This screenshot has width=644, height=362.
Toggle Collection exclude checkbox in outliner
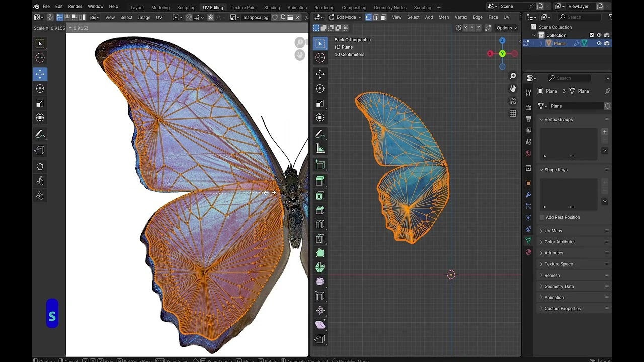tap(592, 35)
